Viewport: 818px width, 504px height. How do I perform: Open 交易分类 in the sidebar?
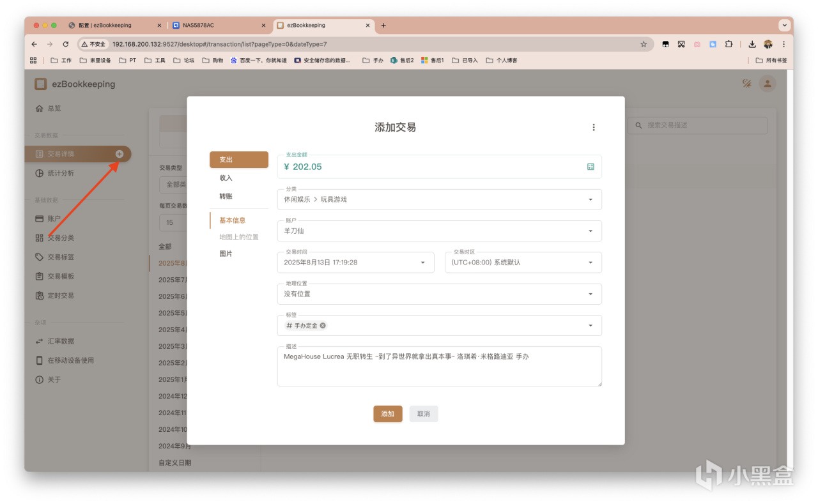pyautogui.click(x=55, y=238)
